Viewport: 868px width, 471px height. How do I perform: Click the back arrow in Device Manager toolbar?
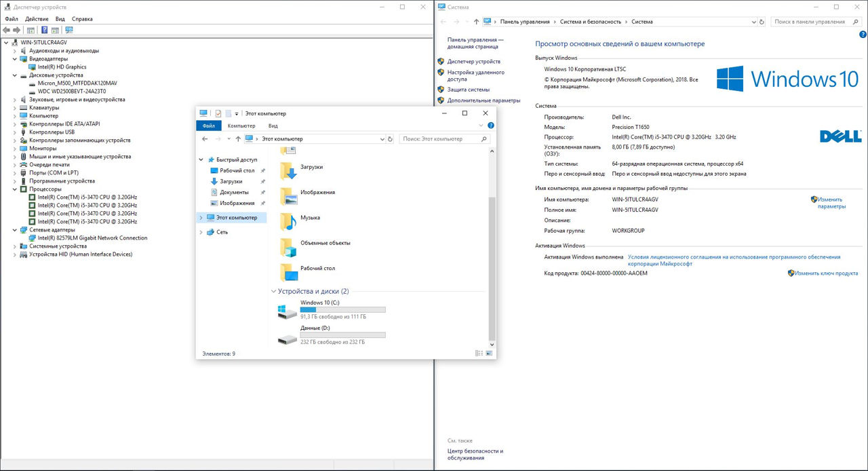pos(6,30)
